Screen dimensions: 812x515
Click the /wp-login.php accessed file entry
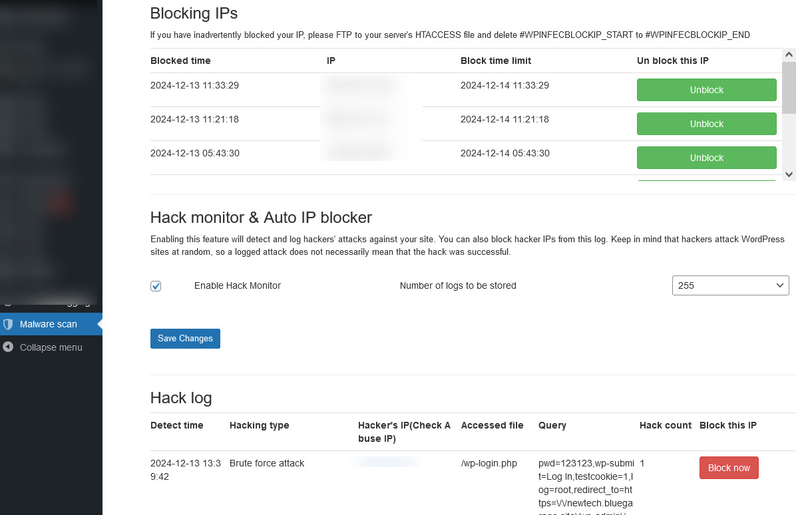pyautogui.click(x=489, y=463)
